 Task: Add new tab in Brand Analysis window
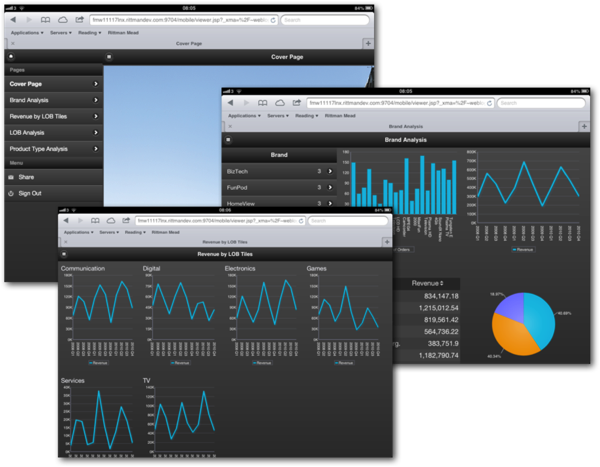[584, 126]
